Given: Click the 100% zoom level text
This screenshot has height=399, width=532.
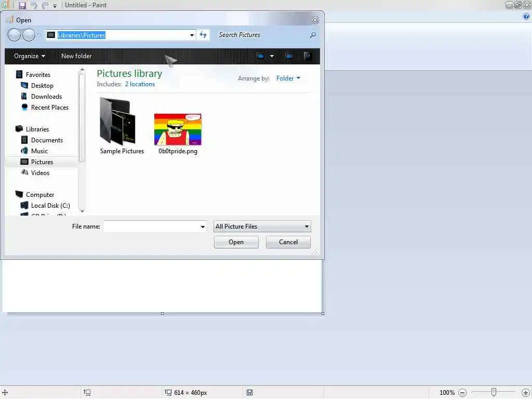Looking at the screenshot, I should (447, 393).
